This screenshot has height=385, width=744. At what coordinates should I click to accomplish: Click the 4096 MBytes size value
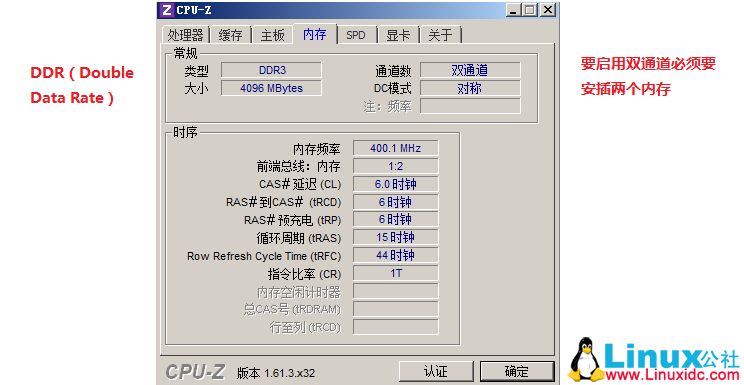(x=271, y=88)
